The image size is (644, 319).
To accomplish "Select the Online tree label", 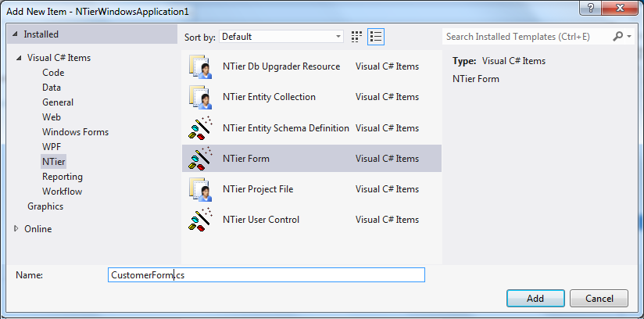I will (x=38, y=229).
